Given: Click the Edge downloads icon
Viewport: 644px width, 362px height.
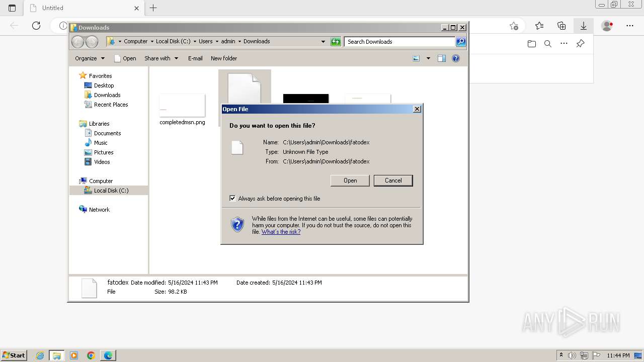Looking at the screenshot, I should coord(584,26).
